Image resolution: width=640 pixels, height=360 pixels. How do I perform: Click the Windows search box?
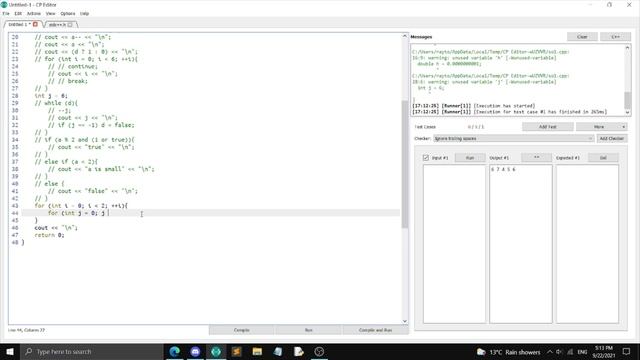coord(91,351)
